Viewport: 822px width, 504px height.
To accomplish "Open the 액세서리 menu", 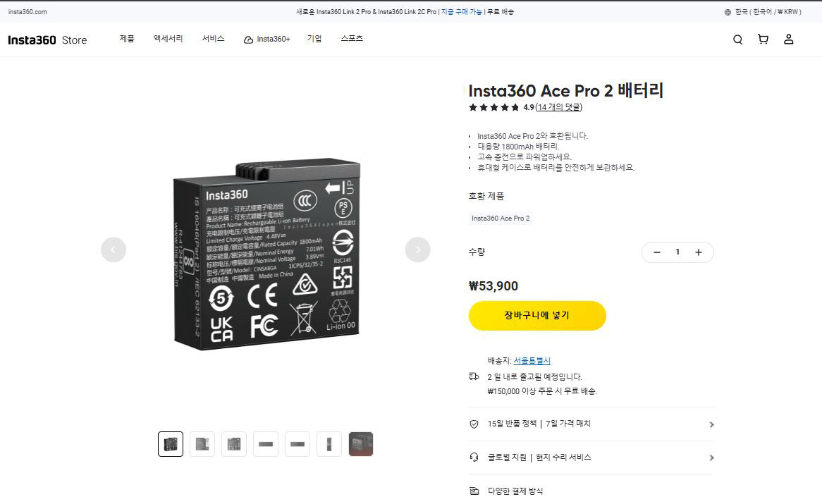I will pyautogui.click(x=167, y=39).
